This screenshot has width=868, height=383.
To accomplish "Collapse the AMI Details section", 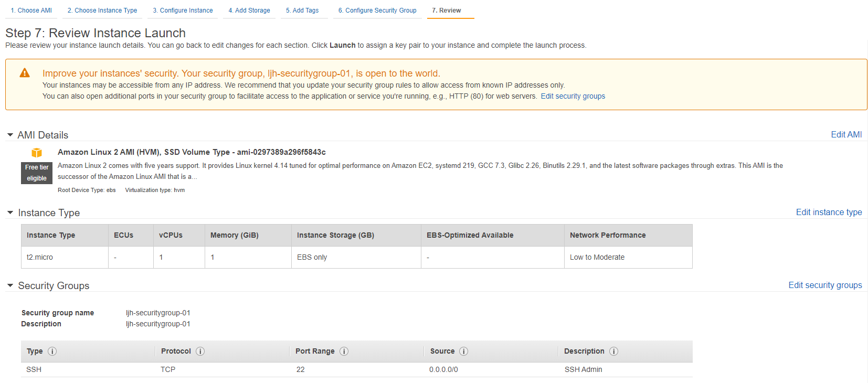I will [10, 135].
